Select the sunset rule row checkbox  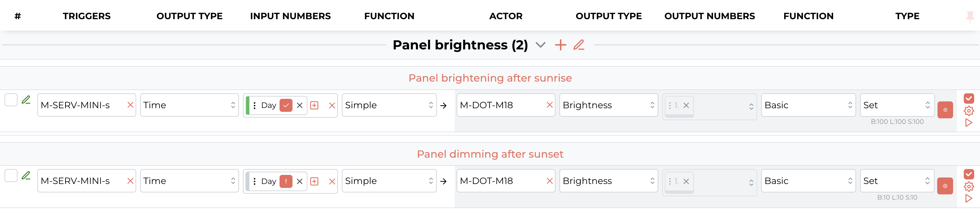click(x=11, y=176)
